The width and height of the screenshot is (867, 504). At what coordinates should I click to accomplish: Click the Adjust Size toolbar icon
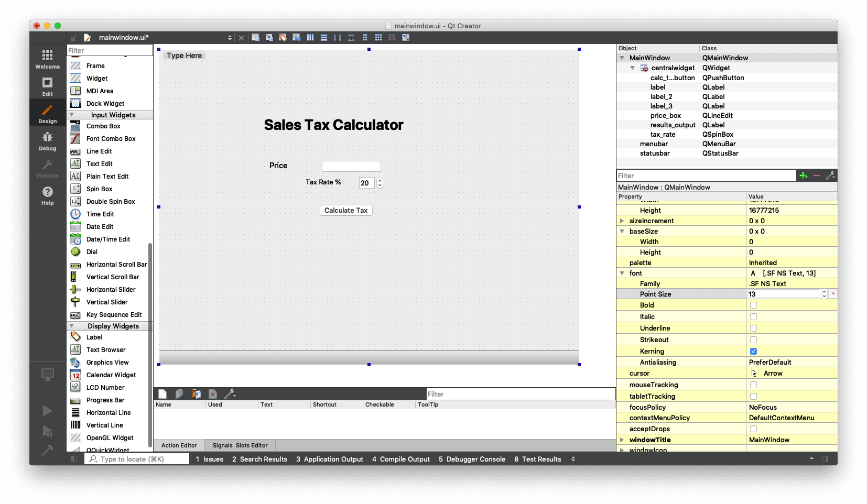tap(406, 37)
